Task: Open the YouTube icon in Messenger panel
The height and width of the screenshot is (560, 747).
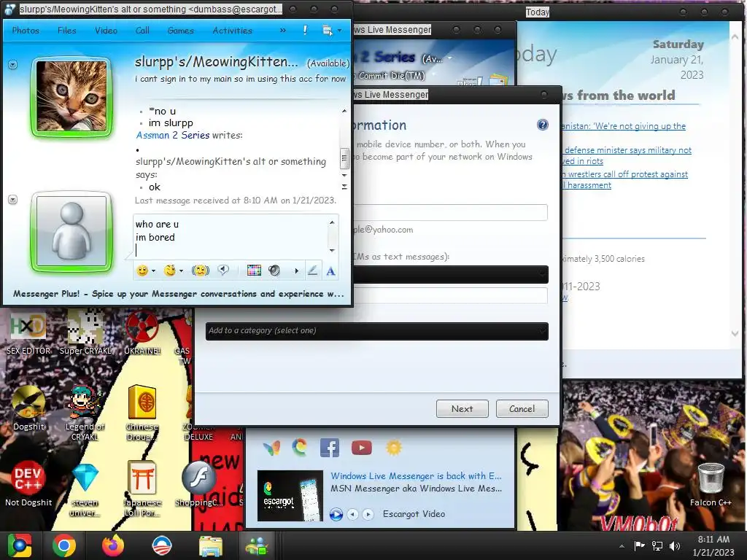Action: pos(362,448)
